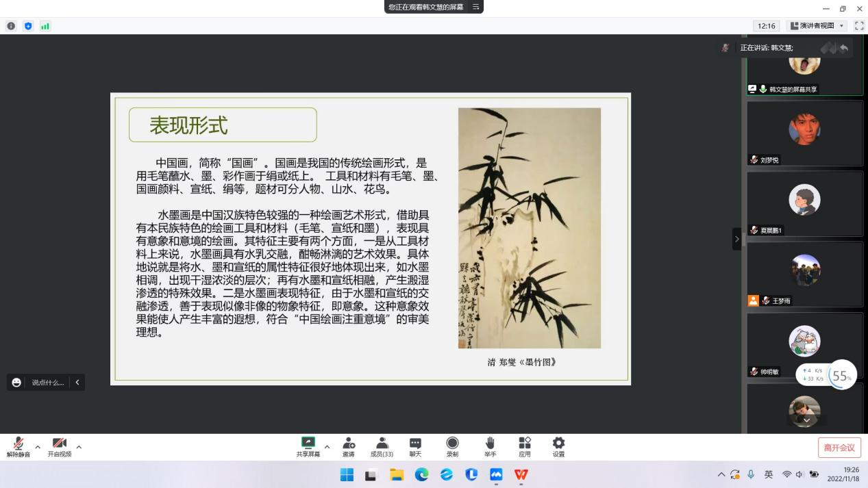Screen dimensions: 868x488
Task: Open the 成员(33) members list
Action: click(382, 446)
